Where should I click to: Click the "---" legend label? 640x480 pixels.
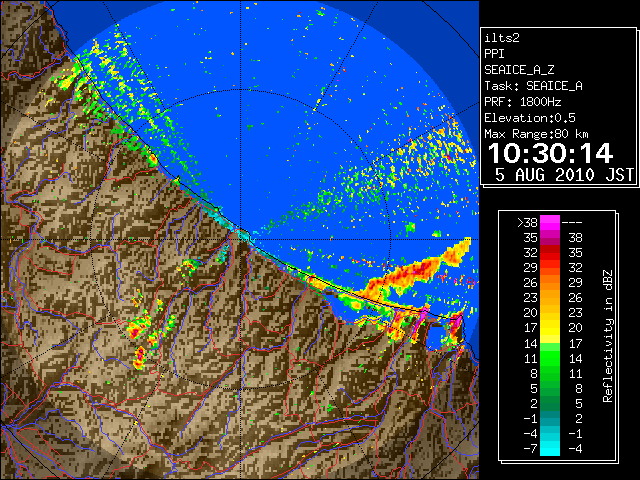[572, 223]
